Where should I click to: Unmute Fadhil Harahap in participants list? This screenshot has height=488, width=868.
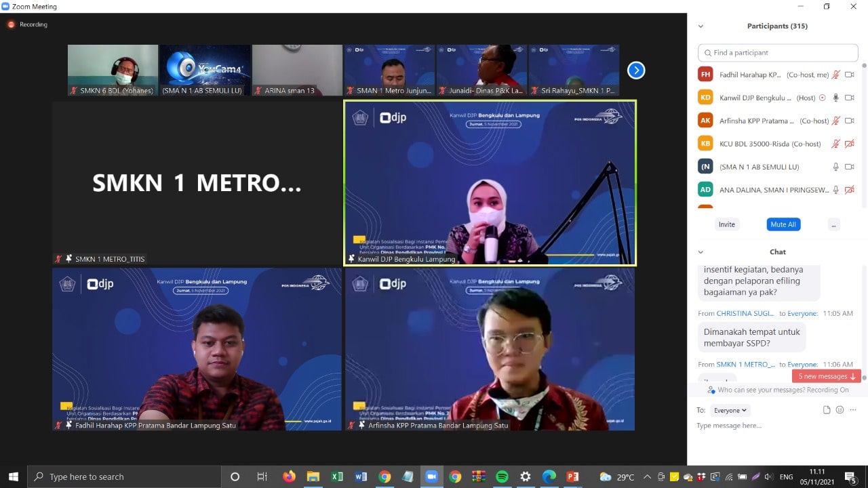(x=836, y=75)
